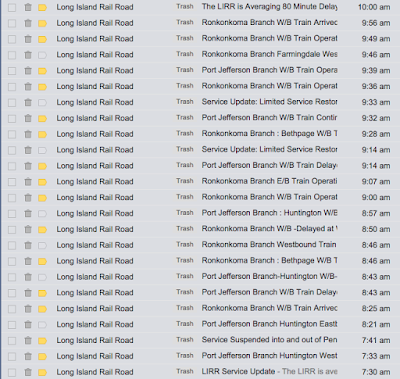Click trash icon for the 9:07 am E/B email

28,182
